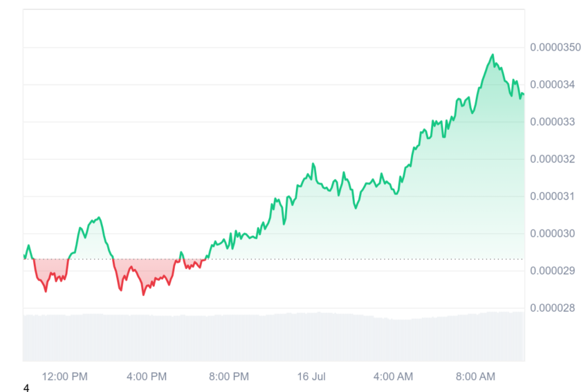Image resolution: width=588 pixels, height=392 pixels.
Task: Select the 16 Jul date marker
Action: click(x=311, y=376)
